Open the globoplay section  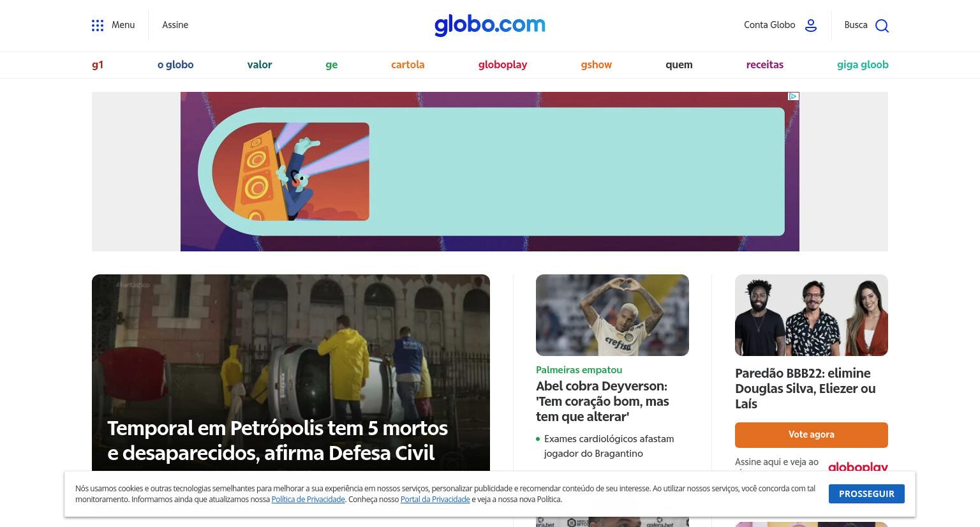(x=503, y=64)
